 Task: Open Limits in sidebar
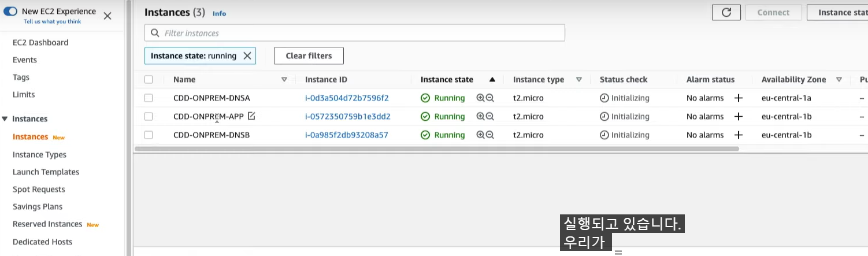pyautogui.click(x=24, y=94)
